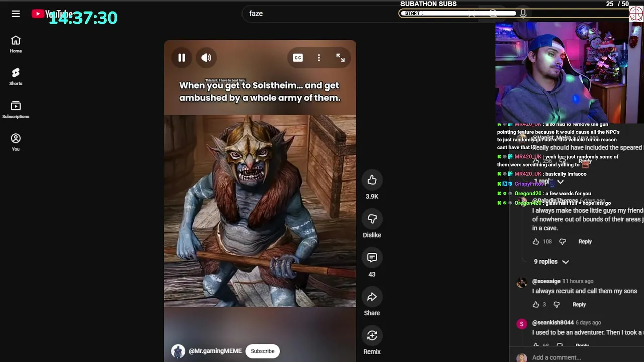
Task: Open @seankish8044 commenter profile
Action: 552,323
